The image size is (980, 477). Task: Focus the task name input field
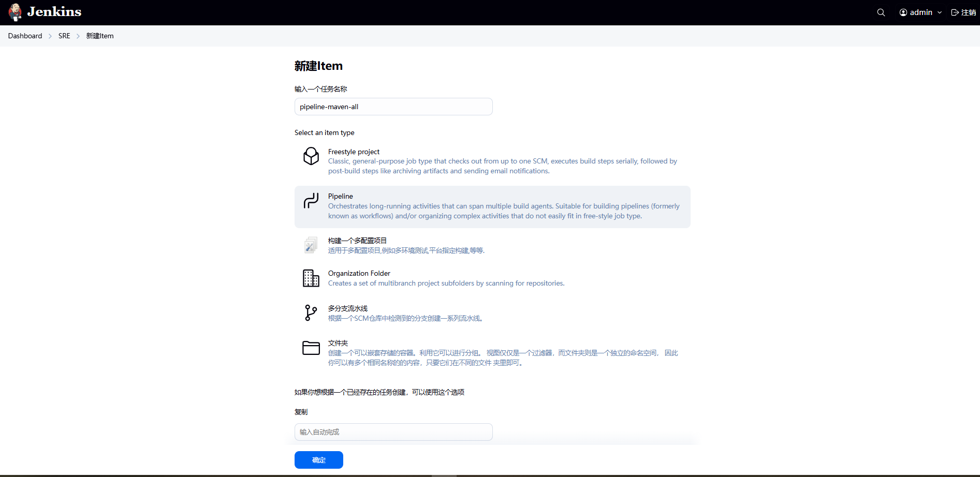click(393, 107)
